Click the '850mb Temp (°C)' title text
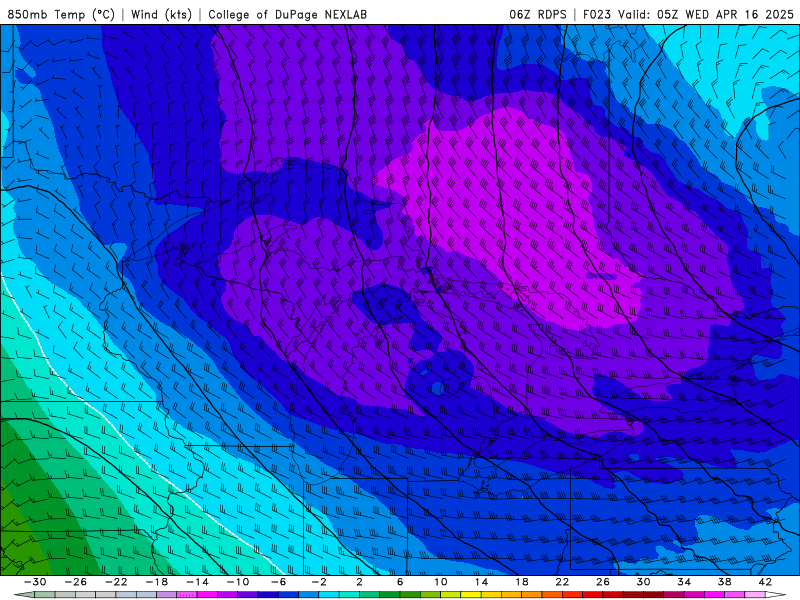The width and height of the screenshot is (800, 600). click(61, 14)
